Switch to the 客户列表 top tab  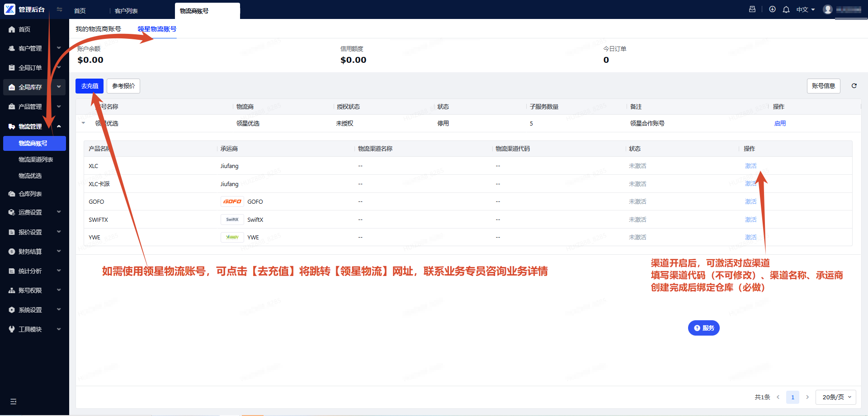tap(126, 11)
